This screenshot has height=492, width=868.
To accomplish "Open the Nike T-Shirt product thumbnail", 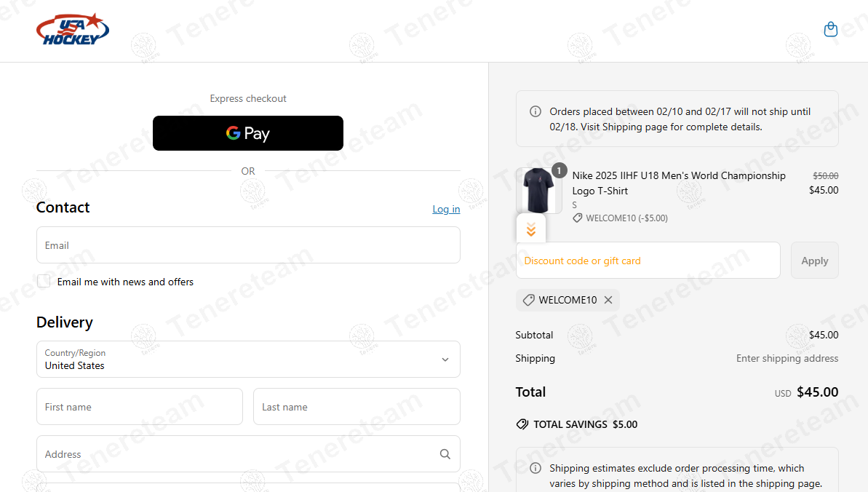I will tap(538, 191).
